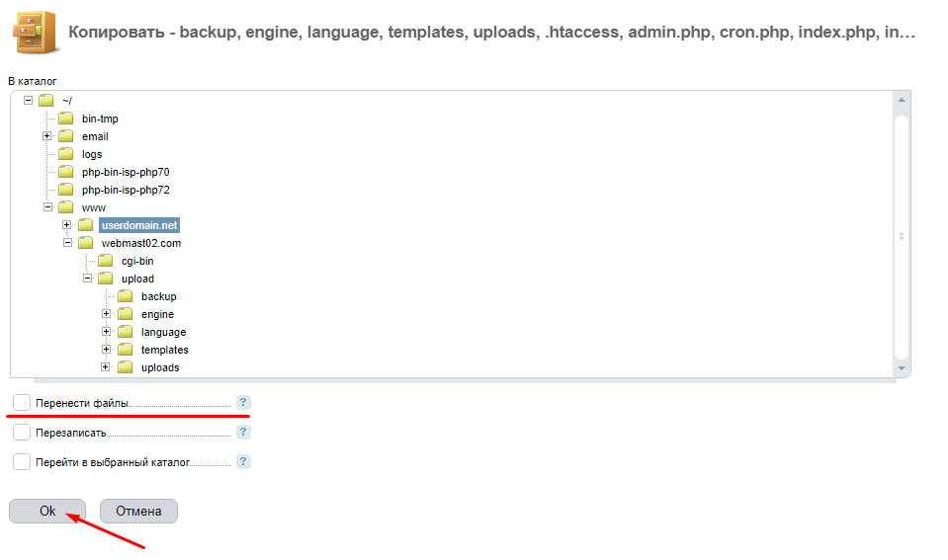The width and height of the screenshot is (948, 560).
Task: Select the bin-tmp directory
Action: [x=100, y=119]
